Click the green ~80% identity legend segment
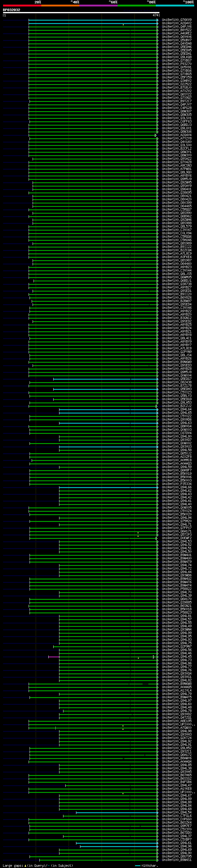The image size is (197, 868). [x=136, y=6]
